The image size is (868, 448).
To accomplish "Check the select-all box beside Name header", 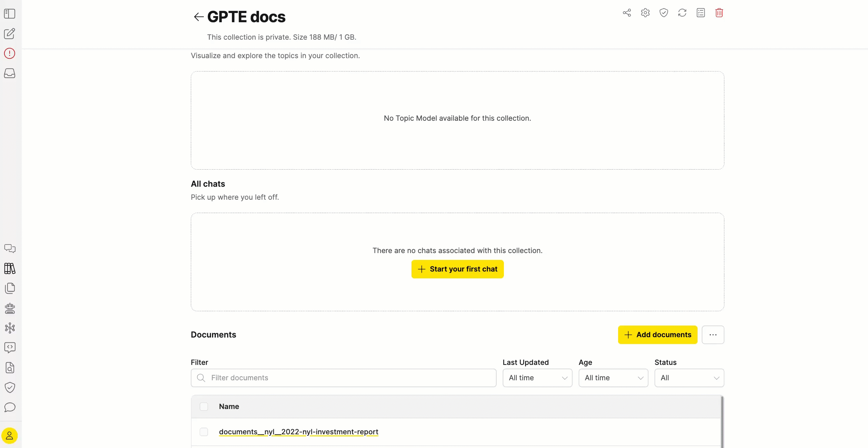I will [204, 407].
